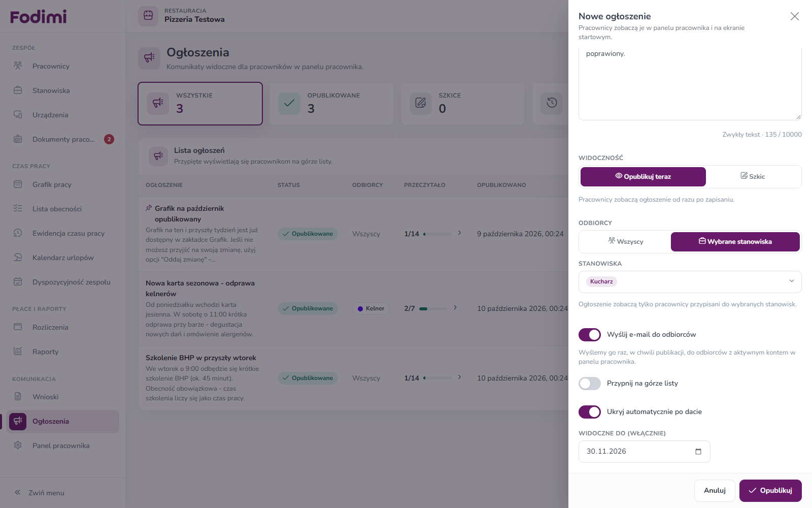Select Opublikuj teraz visibility option
The height and width of the screenshot is (508, 812).
tap(643, 177)
